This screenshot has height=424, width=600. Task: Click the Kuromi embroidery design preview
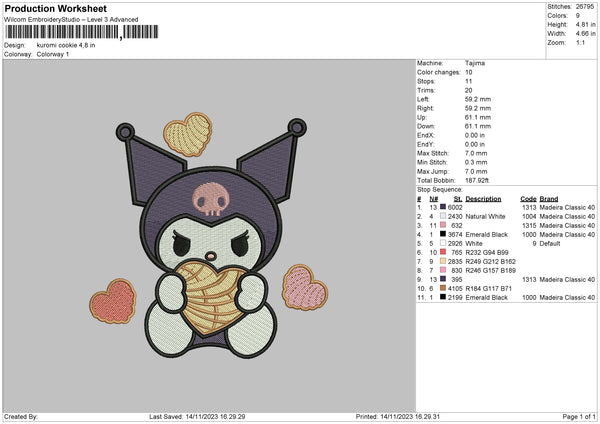[x=209, y=236]
